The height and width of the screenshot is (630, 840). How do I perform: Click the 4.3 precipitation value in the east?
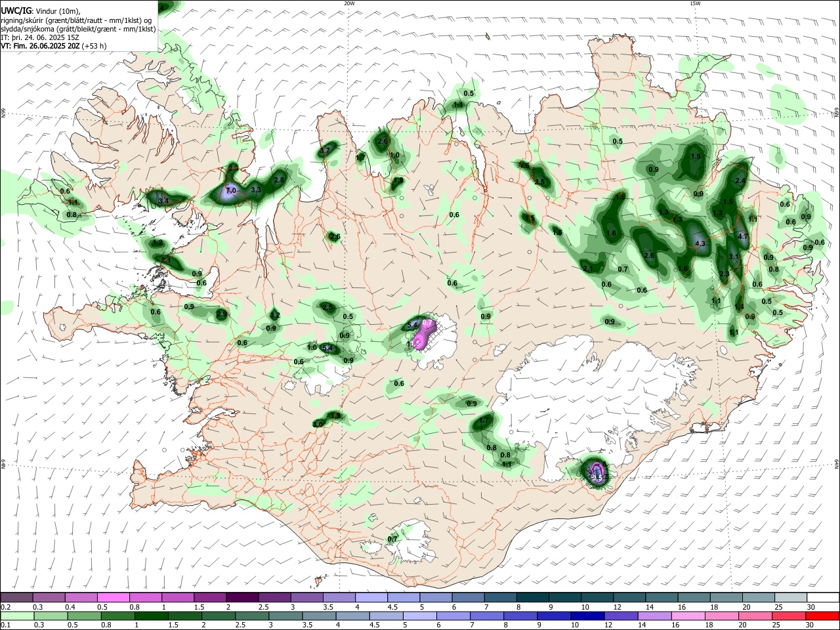[x=700, y=243]
